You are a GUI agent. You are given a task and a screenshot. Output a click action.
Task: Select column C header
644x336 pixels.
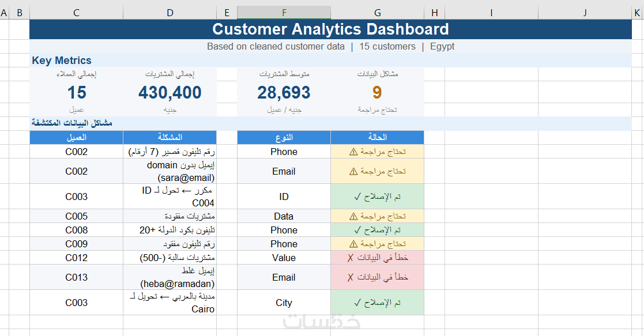tap(76, 13)
